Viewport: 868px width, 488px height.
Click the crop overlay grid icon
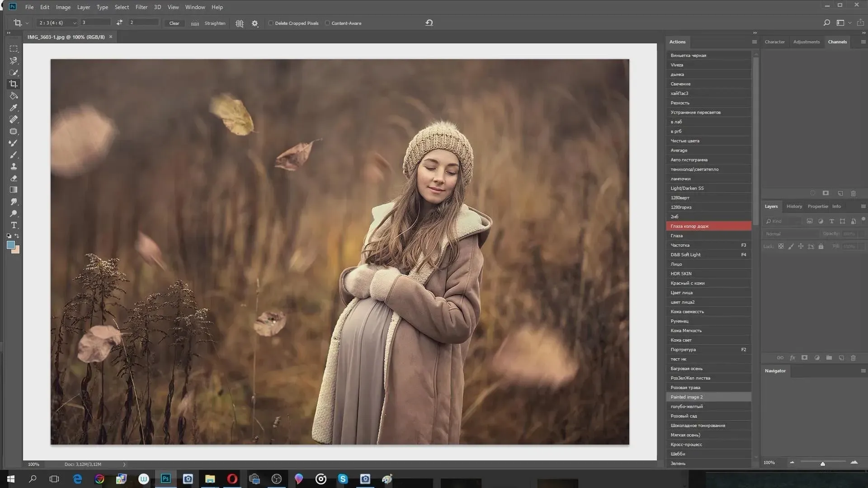[x=240, y=23]
